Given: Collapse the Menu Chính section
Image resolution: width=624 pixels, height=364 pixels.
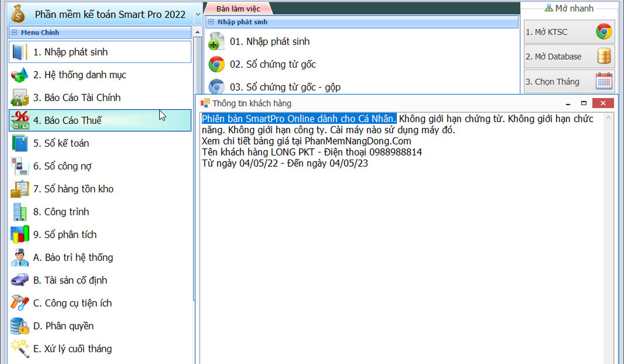Looking at the screenshot, I should (15, 33).
